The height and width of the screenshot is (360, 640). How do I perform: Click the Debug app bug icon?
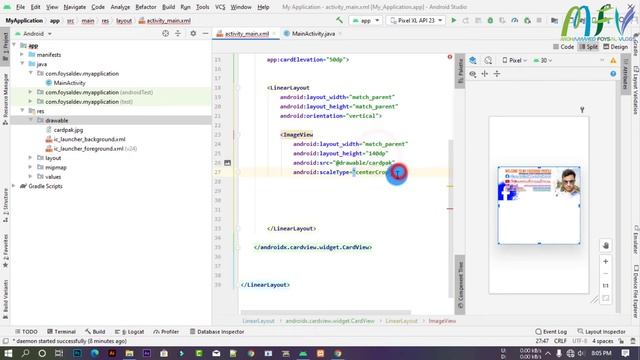[490, 20]
